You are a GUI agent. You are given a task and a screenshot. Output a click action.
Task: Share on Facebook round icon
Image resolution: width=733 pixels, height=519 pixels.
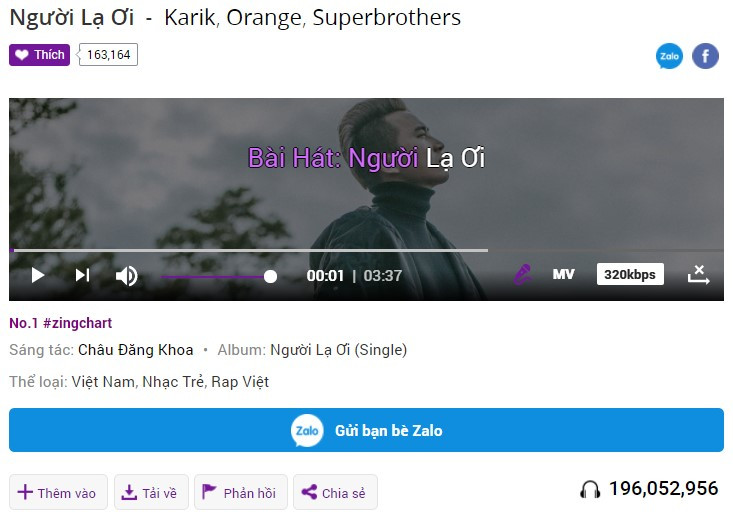tap(705, 56)
